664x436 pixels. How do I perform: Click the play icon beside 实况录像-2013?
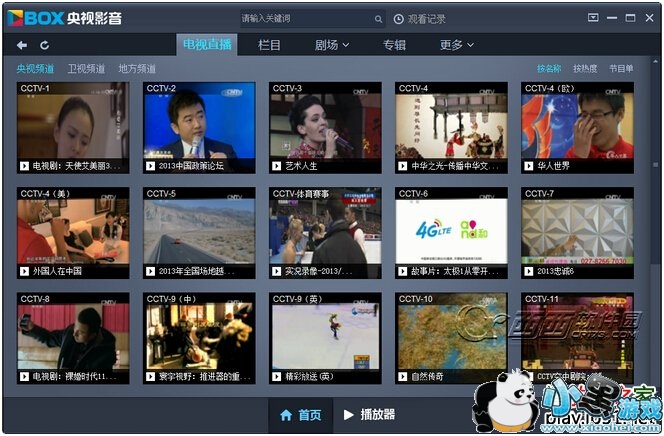coord(277,271)
